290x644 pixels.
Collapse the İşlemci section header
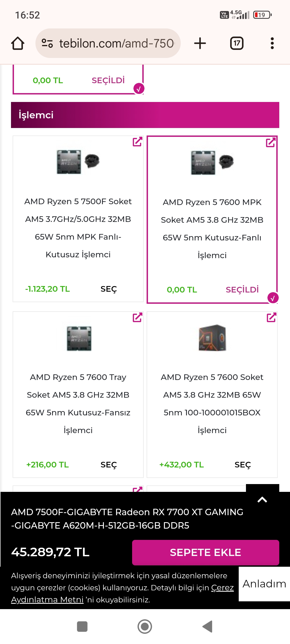pyautogui.click(x=145, y=115)
